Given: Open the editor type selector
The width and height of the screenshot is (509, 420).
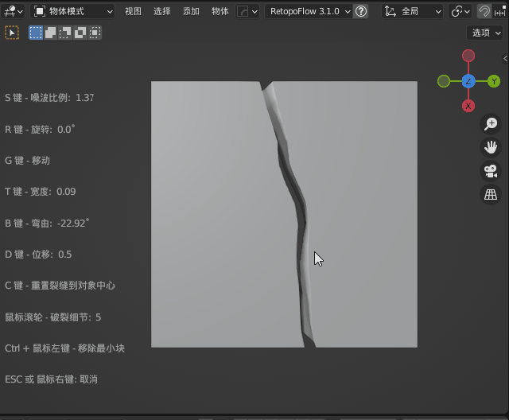Looking at the screenshot, I should (x=13, y=12).
